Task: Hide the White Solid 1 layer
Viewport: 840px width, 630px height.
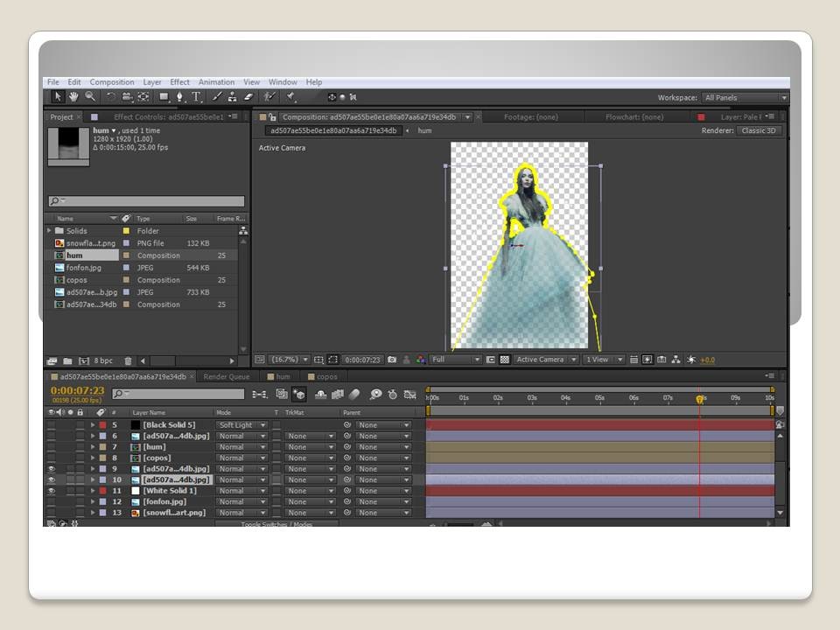Action: coord(51,491)
